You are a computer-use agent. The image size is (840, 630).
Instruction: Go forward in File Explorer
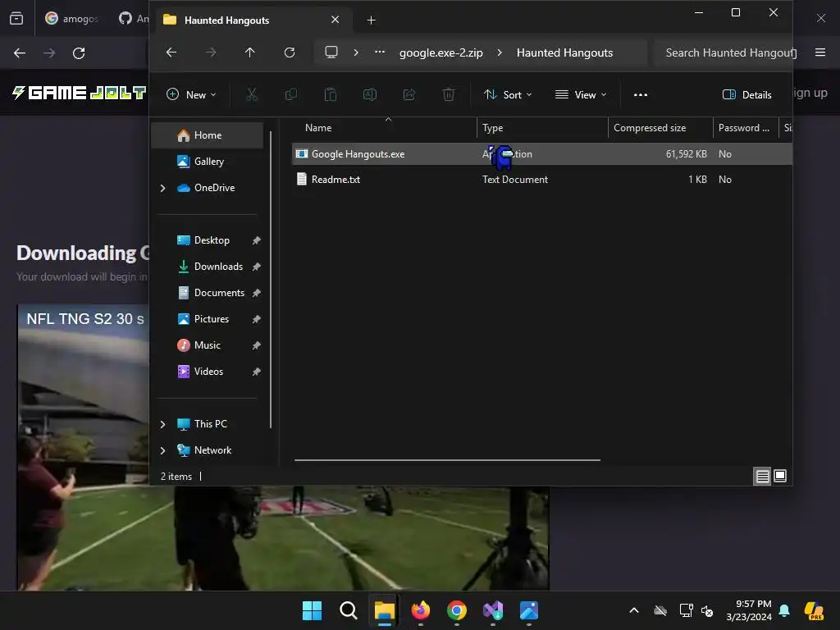click(211, 52)
